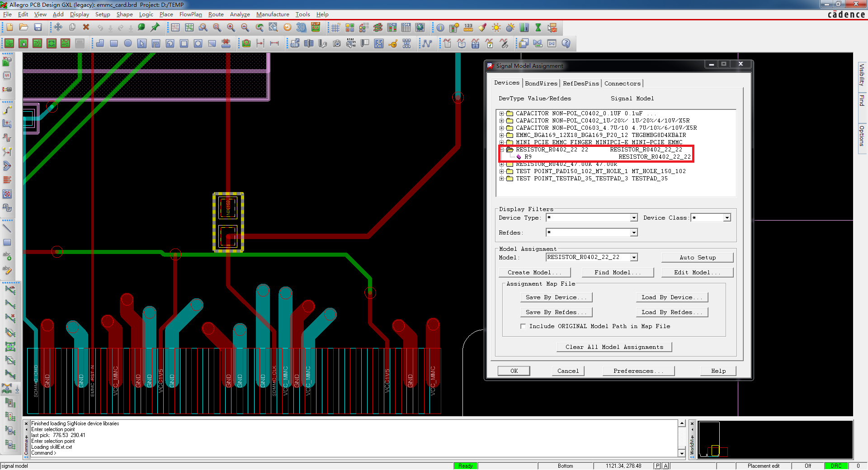Open the FlowPlan menu

pos(190,14)
